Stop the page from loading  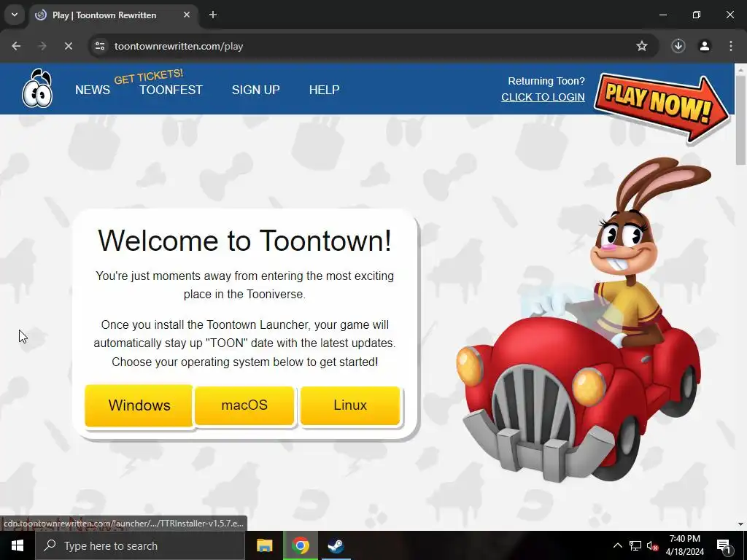click(x=68, y=46)
